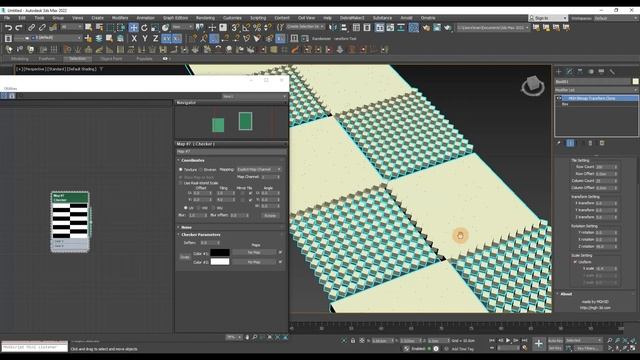This screenshot has width=640, height=360.
Task: Toggle the 3D Snaps icon
Action: [x=235, y=28]
